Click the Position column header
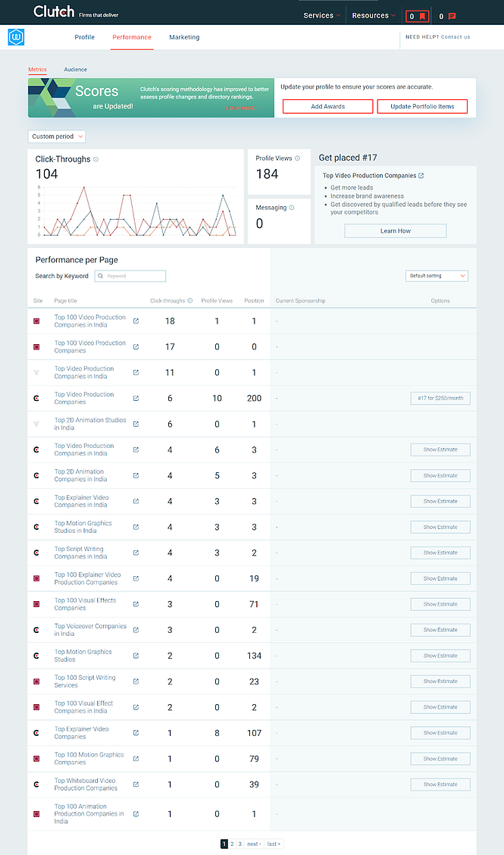 point(254,300)
